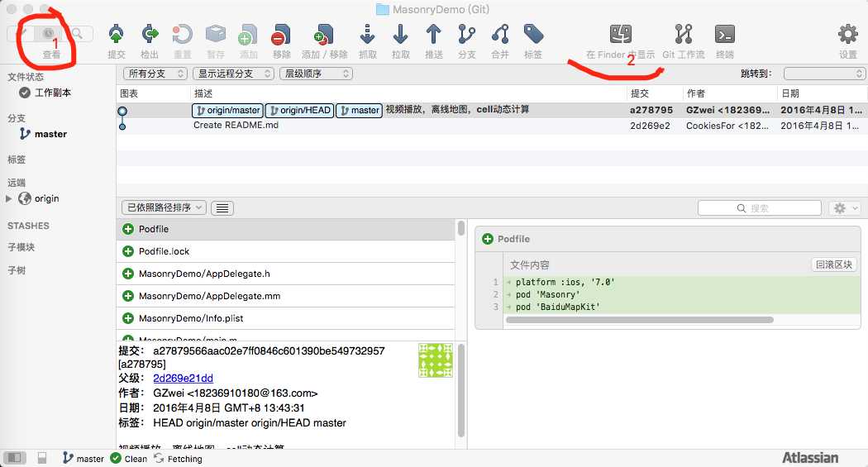Select Create README.md commit row

coord(492,126)
